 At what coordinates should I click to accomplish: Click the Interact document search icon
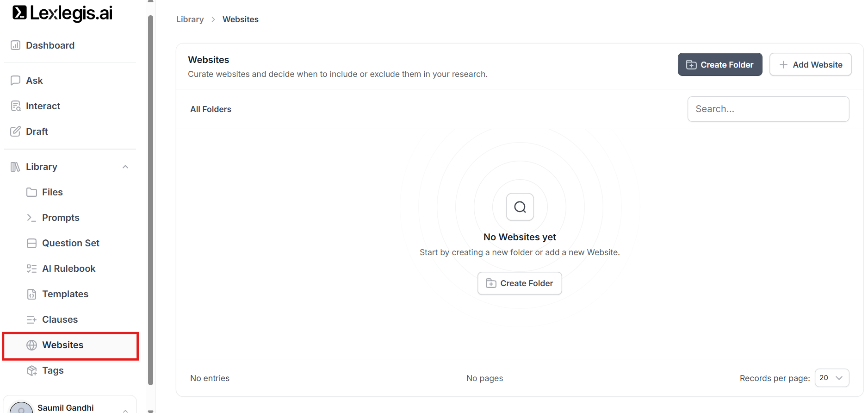coord(15,106)
